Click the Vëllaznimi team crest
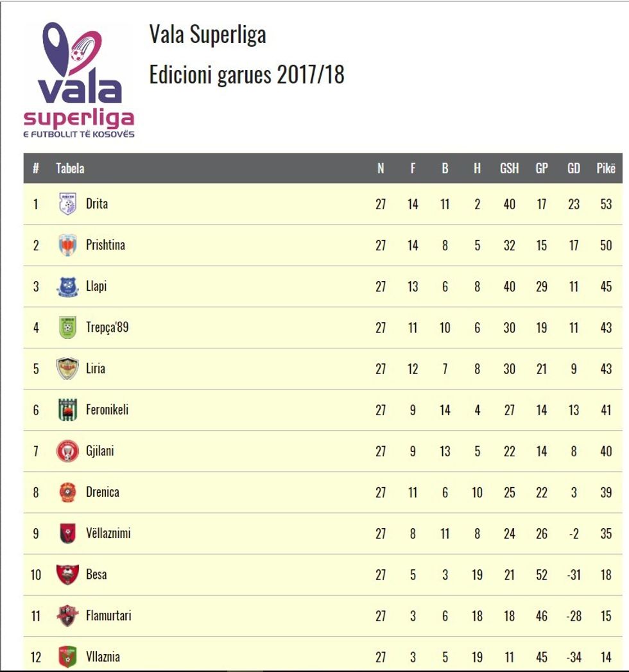The height and width of the screenshot is (672, 629). click(67, 533)
